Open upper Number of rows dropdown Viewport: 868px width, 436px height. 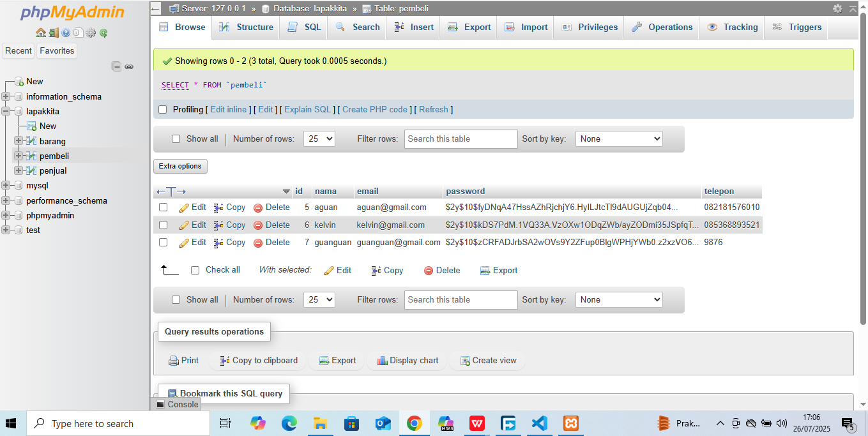coord(319,139)
